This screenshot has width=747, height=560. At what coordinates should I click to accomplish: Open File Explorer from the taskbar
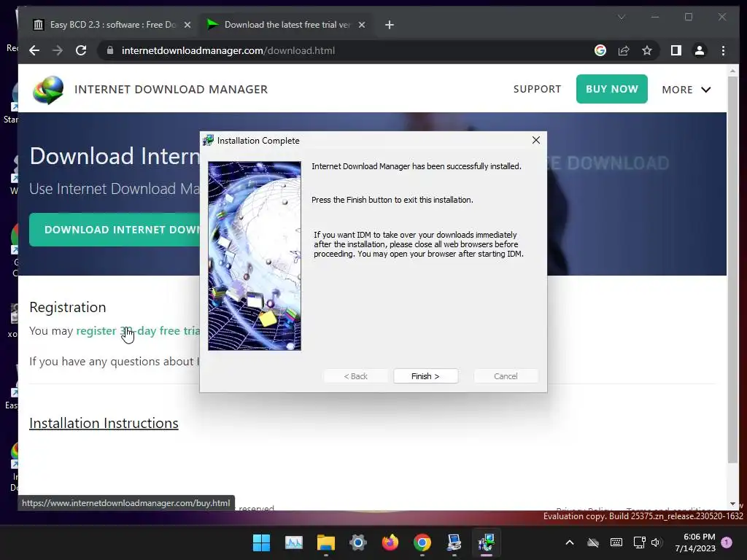click(326, 542)
